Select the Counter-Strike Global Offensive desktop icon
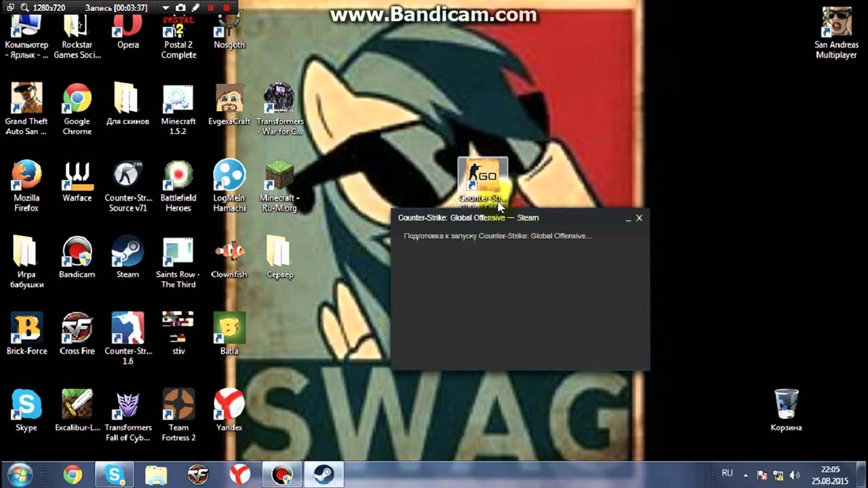Image resolution: width=868 pixels, height=488 pixels. tap(483, 182)
